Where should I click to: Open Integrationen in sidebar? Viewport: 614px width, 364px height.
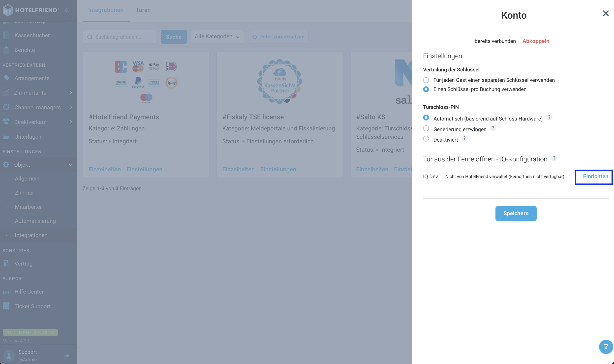pos(31,235)
